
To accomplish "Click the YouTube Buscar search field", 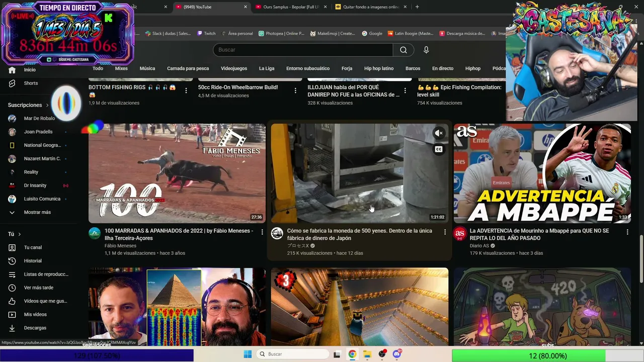I will point(303,50).
